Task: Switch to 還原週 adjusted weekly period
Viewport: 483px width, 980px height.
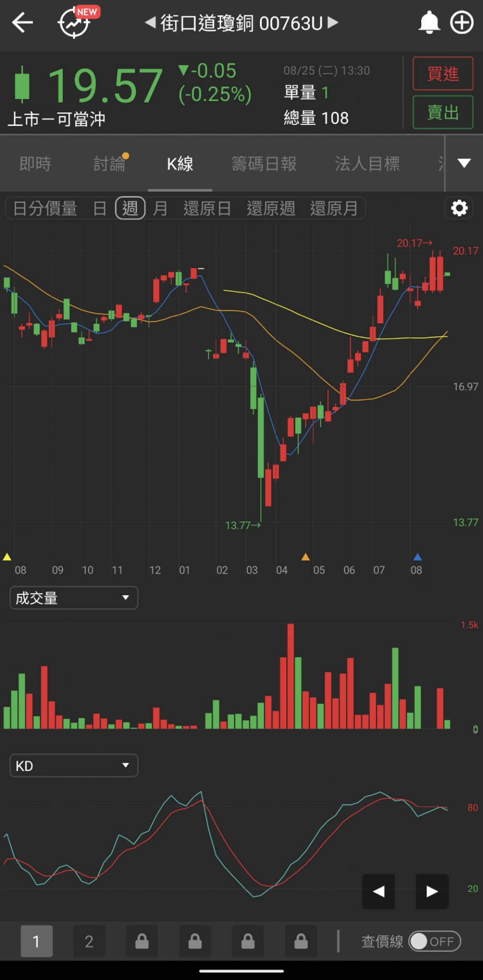Action: [271, 209]
